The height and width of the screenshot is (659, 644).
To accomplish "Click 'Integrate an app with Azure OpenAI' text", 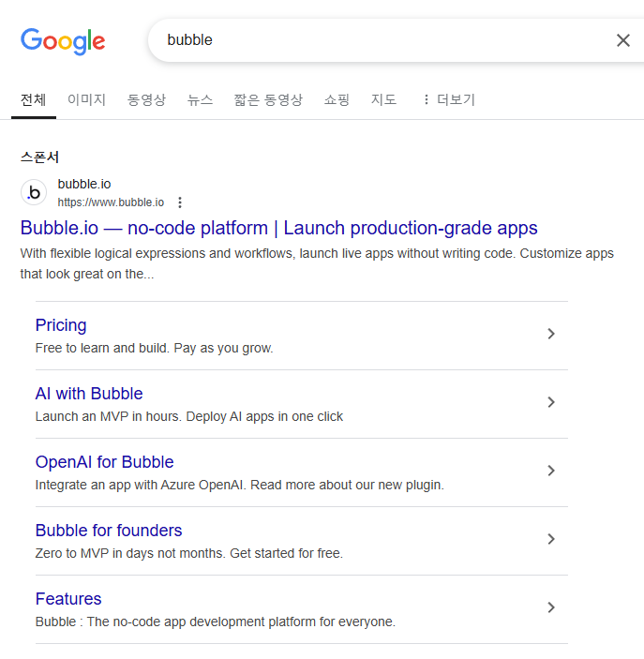I will [x=240, y=485].
